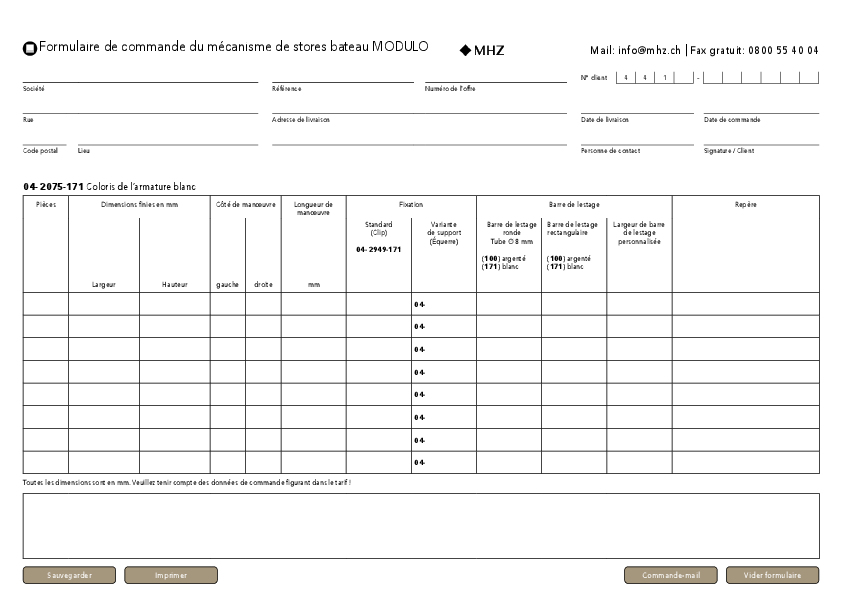Select the Date de livraison field

click(x=637, y=107)
